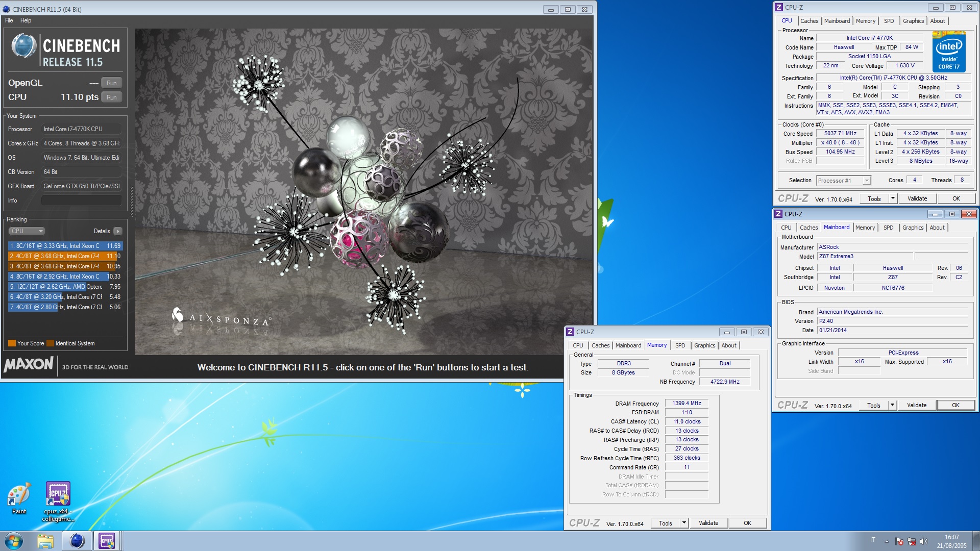This screenshot has width=980, height=551.
Task: Click the CPU-Z taskbar icon
Action: 107,541
